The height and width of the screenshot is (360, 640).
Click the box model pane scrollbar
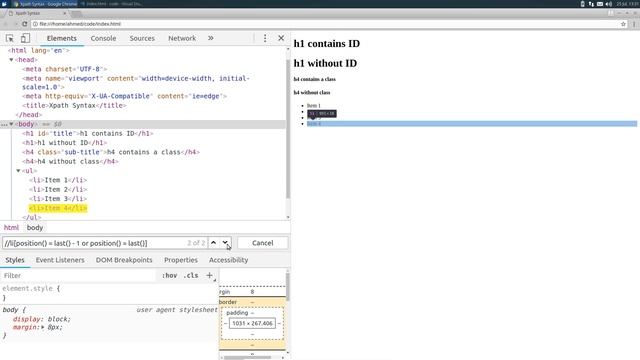pos(288,286)
